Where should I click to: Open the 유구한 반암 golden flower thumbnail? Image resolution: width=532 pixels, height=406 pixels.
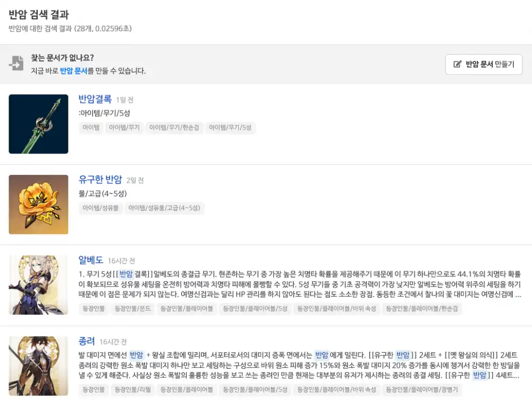click(38, 204)
